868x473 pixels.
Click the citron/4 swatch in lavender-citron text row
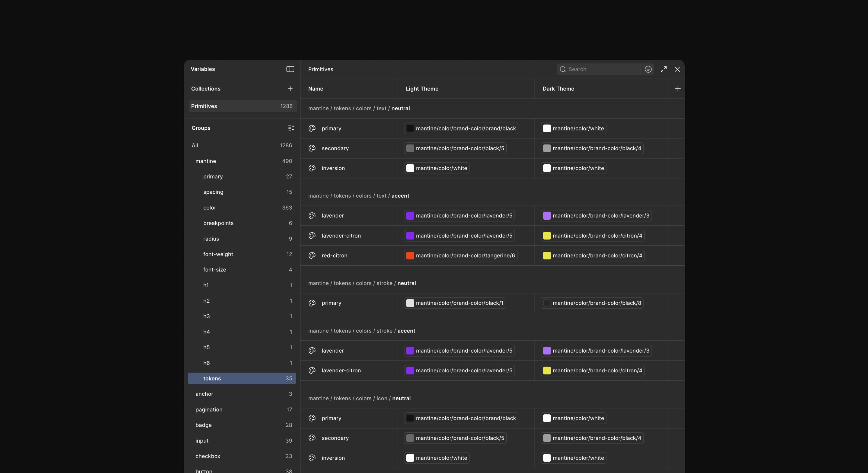(x=547, y=235)
